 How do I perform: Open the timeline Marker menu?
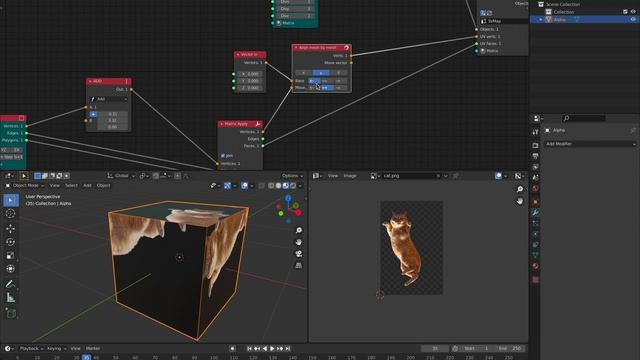[93, 349]
